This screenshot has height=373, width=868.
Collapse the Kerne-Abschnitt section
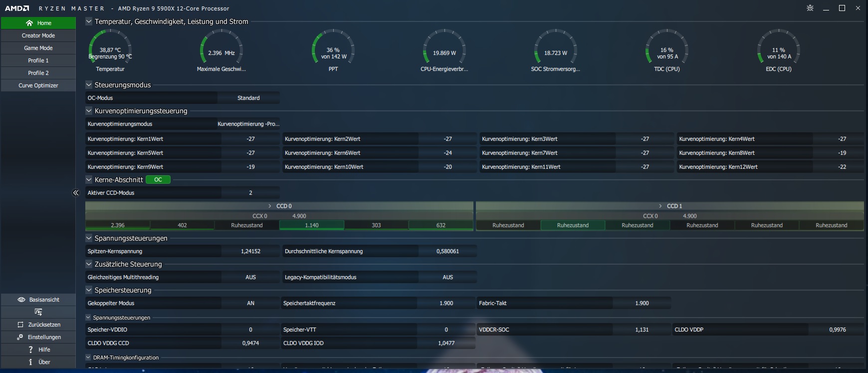point(89,180)
